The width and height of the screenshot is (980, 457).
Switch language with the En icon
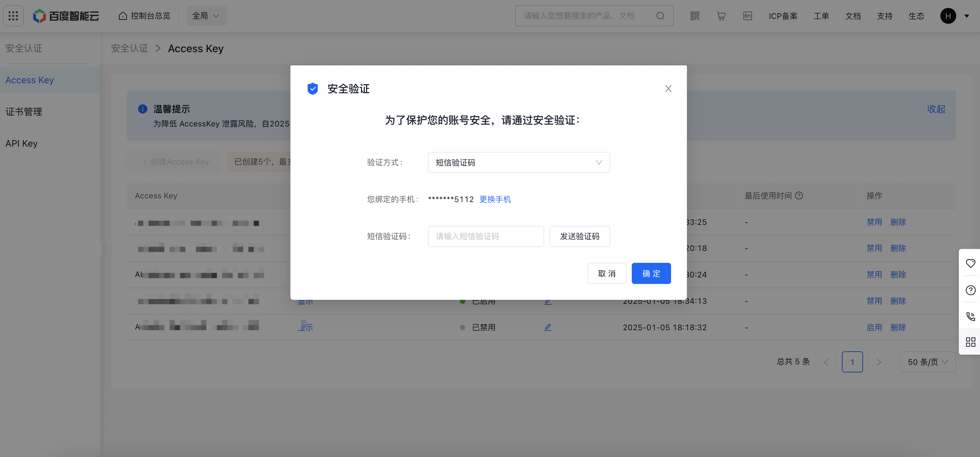click(747, 16)
